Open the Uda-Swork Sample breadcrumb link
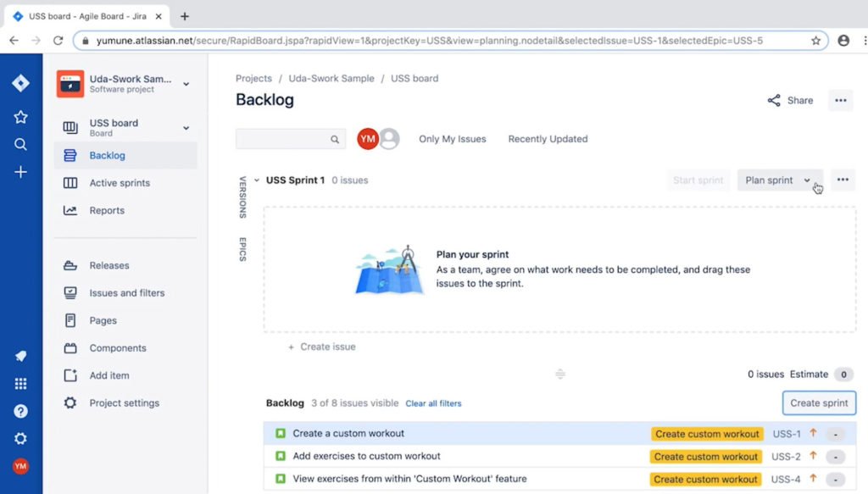The image size is (868, 494). click(x=331, y=79)
